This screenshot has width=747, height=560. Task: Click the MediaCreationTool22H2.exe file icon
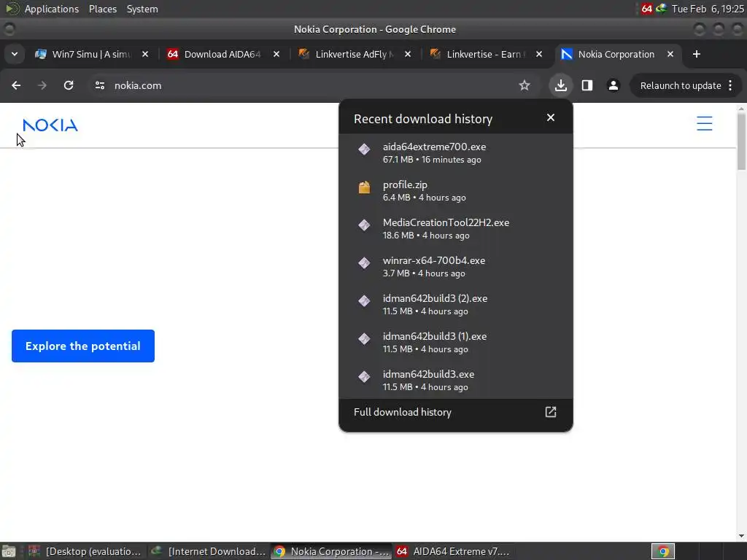click(365, 225)
